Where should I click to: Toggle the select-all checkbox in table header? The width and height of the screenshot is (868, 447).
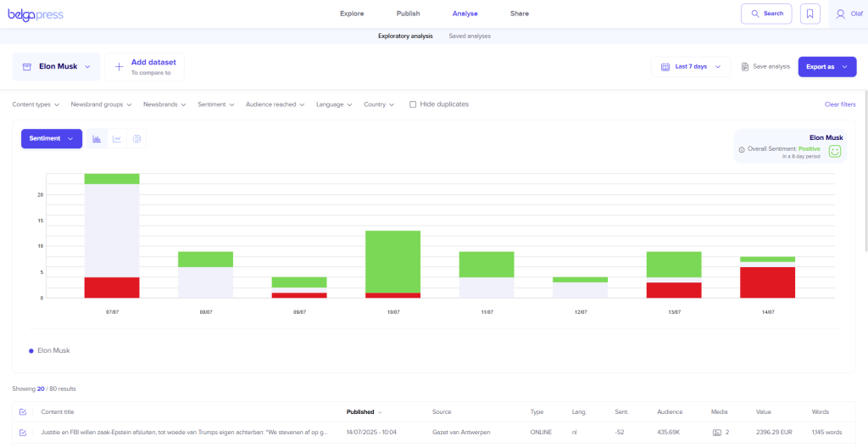pyautogui.click(x=23, y=412)
